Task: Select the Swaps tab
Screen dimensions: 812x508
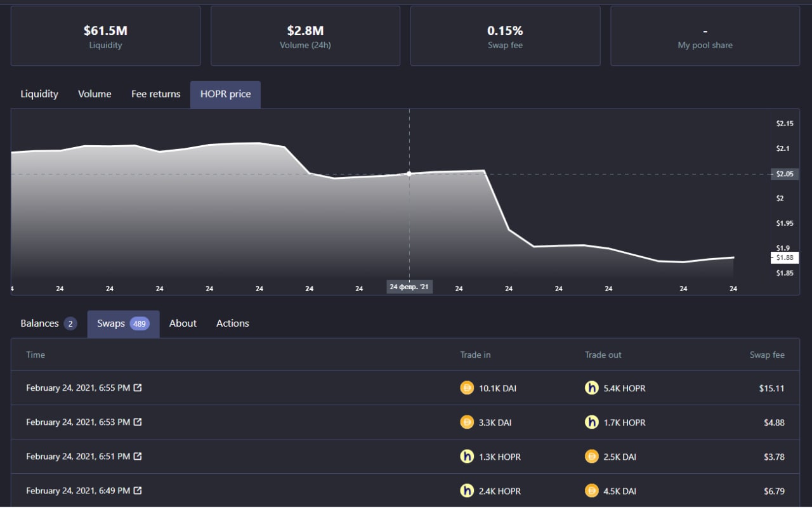Action: click(123, 323)
